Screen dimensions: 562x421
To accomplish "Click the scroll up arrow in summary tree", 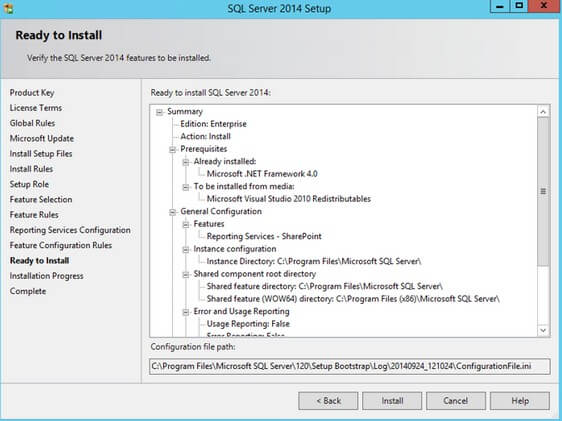I will pos(543,111).
